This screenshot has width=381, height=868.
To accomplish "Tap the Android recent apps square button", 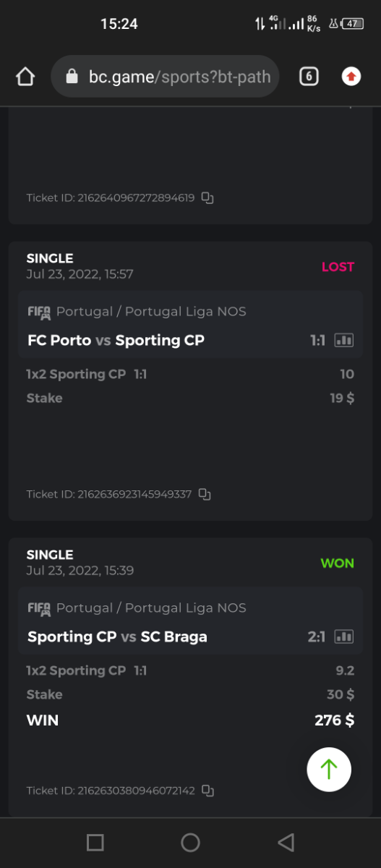I will (95, 842).
